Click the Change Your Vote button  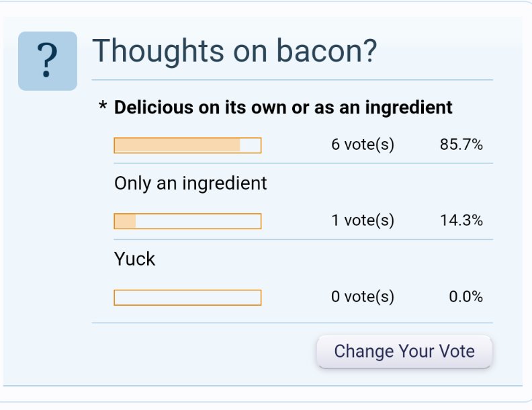[x=404, y=352]
